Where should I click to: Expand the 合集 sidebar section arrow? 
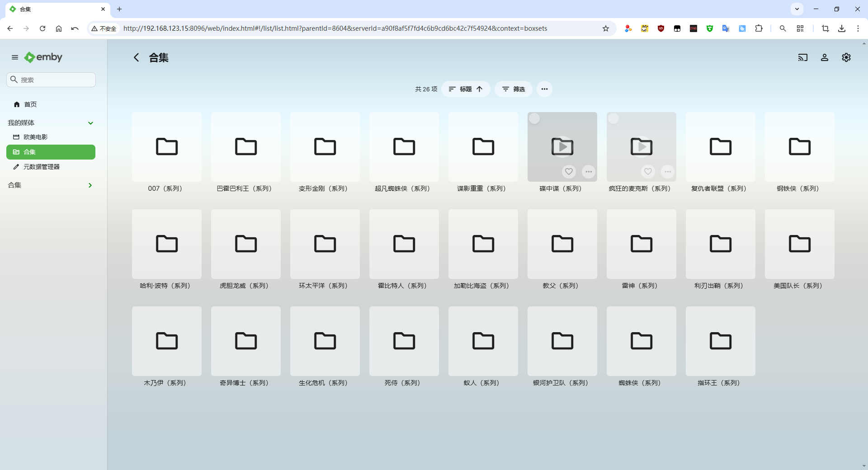(90, 185)
